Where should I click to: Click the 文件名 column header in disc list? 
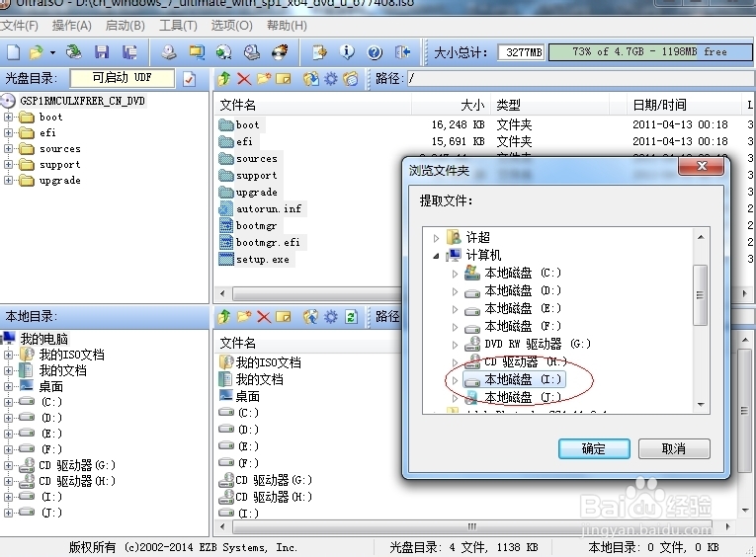312,105
